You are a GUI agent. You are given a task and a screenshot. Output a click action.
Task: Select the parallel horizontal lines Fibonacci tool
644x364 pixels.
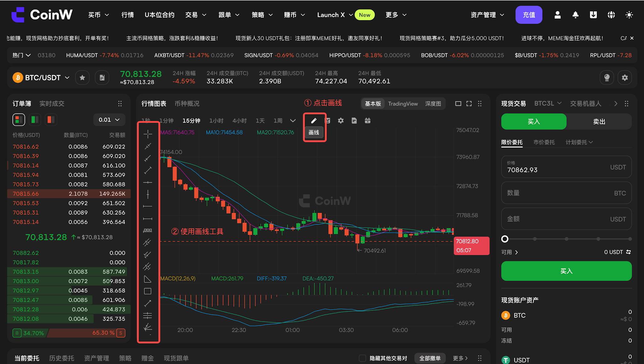[148, 315]
